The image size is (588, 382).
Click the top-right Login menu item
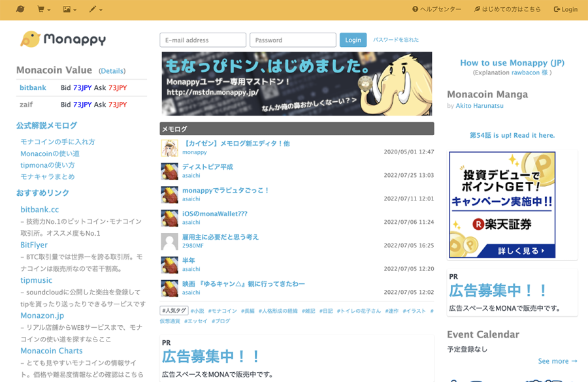tap(566, 9)
